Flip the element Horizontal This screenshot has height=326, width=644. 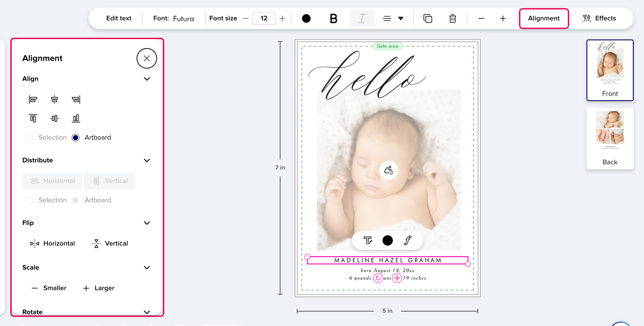(x=53, y=243)
